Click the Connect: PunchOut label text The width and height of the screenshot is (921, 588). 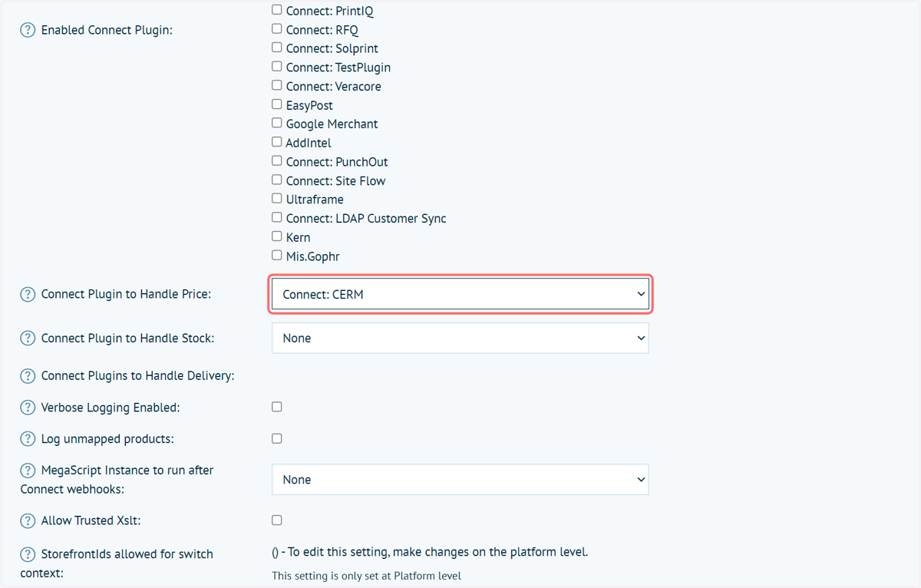pos(337,162)
